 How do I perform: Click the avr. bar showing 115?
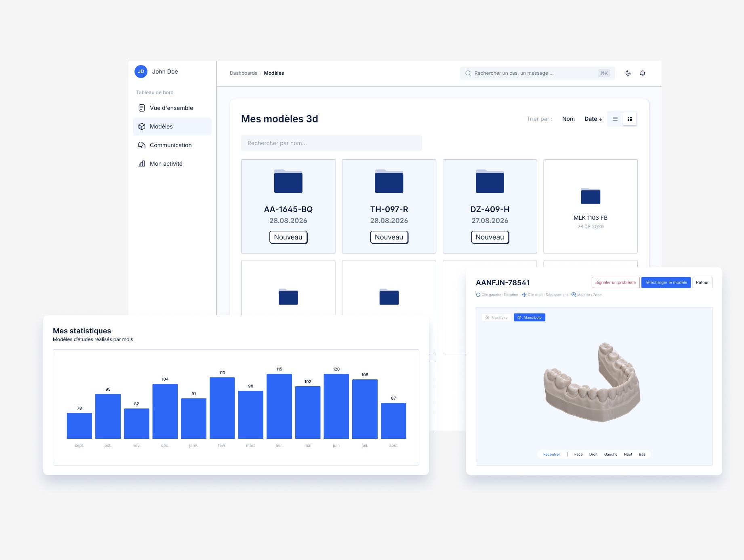(279, 406)
